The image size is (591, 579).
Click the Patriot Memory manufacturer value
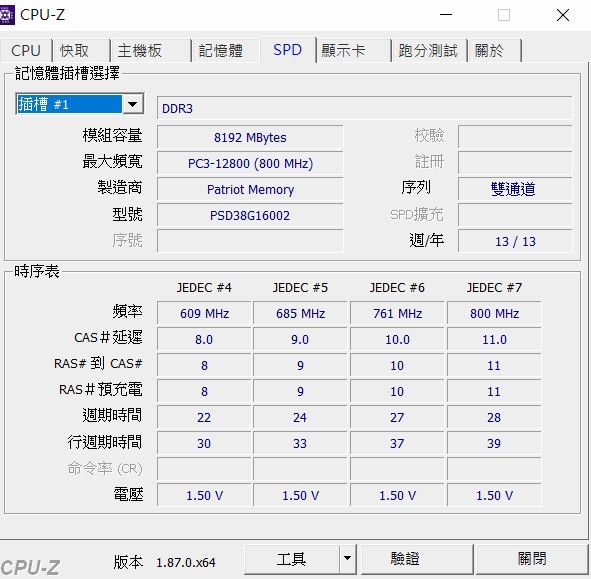coord(250,190)
